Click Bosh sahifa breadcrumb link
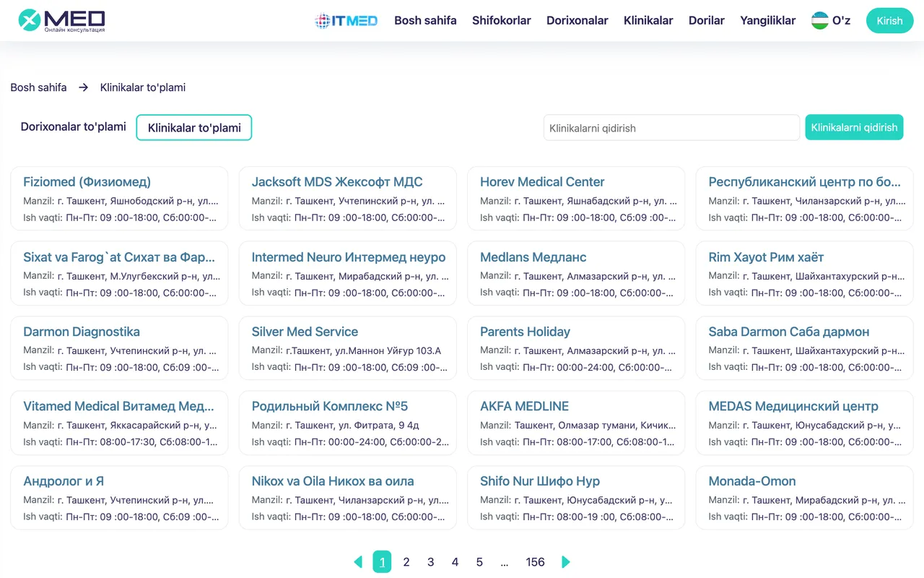The width and height of the screenshot is (924, 578). tap(38, 87)
